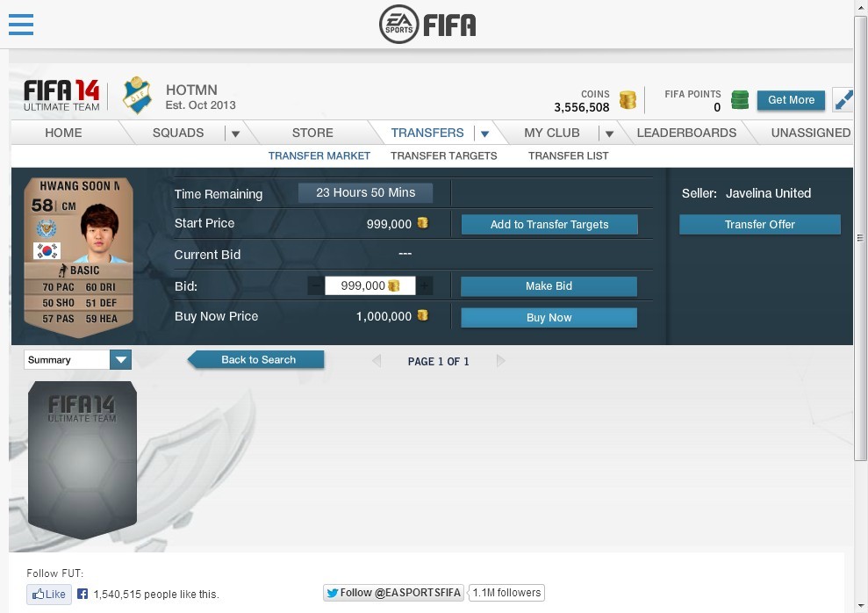Open the LEADERBOARDS tab
868x613 pixels.
(686, 133)
